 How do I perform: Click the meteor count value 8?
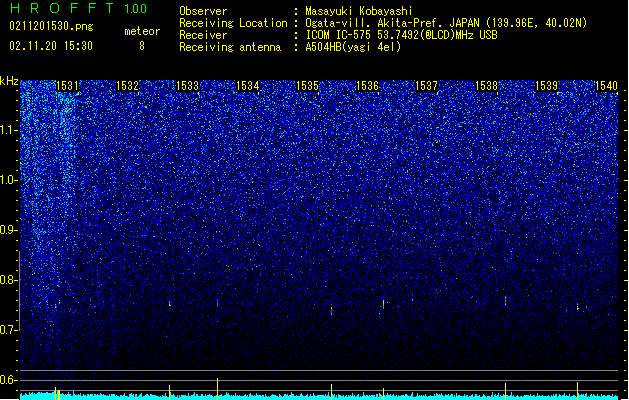point(142,46)
